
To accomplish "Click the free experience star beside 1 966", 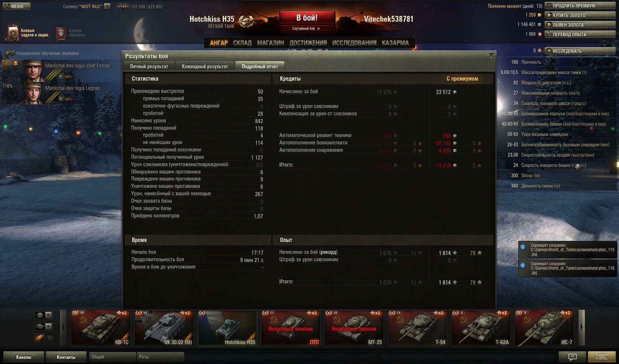I will (x=540, y=34).
